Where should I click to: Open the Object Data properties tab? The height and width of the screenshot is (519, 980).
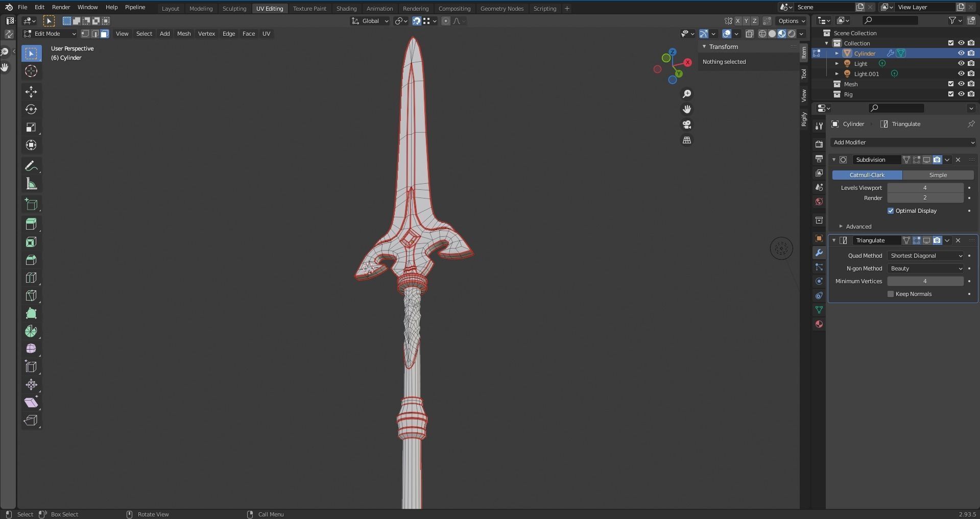coord(819,310)
